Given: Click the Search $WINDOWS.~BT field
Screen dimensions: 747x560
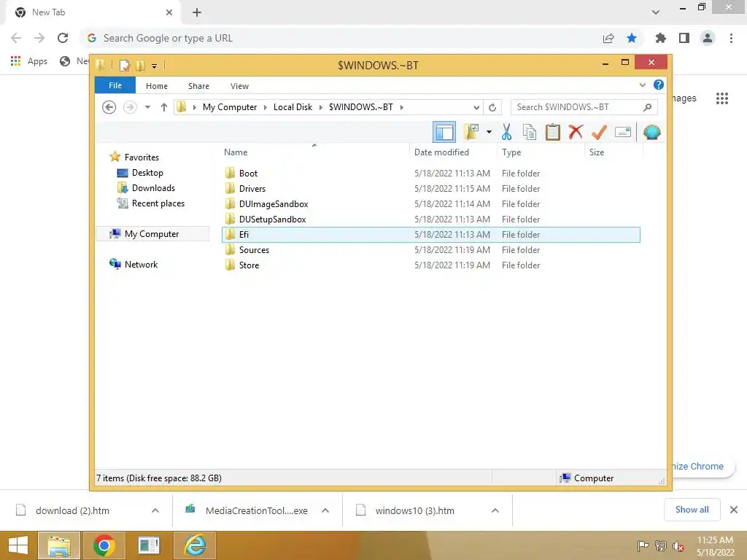Looking at the screenshot, I should 584,107.
